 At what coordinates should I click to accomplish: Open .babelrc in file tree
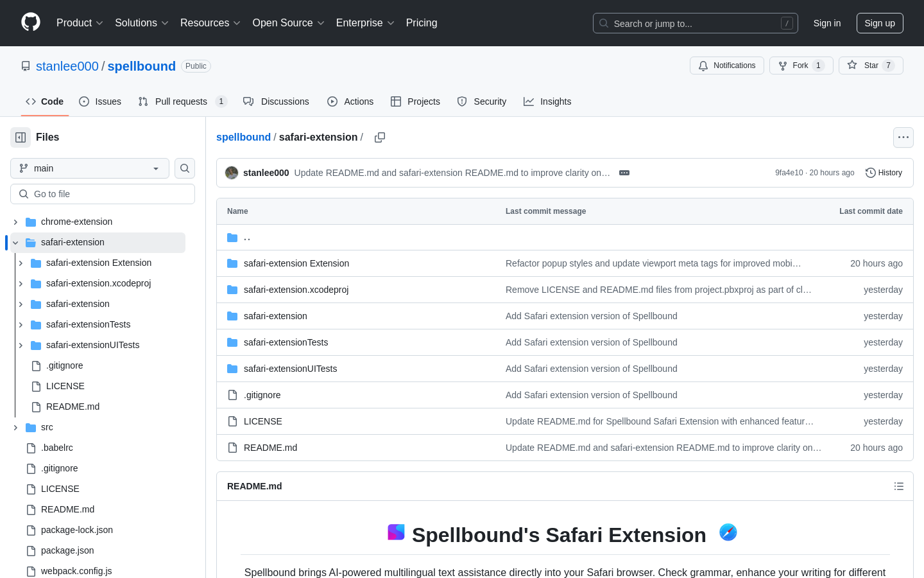(57, 448)
